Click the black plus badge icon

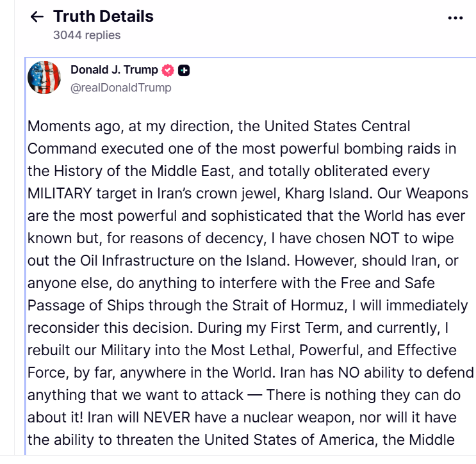click(x=184, y=70)
